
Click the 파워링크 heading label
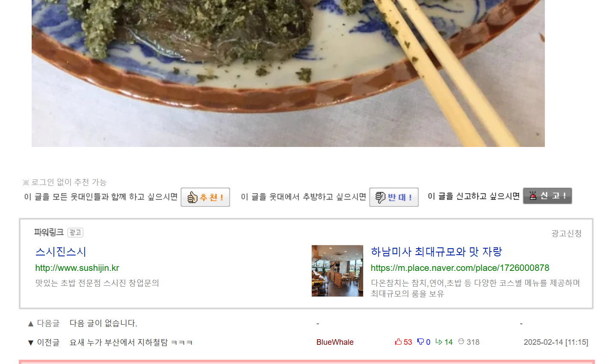coord(49,232)
